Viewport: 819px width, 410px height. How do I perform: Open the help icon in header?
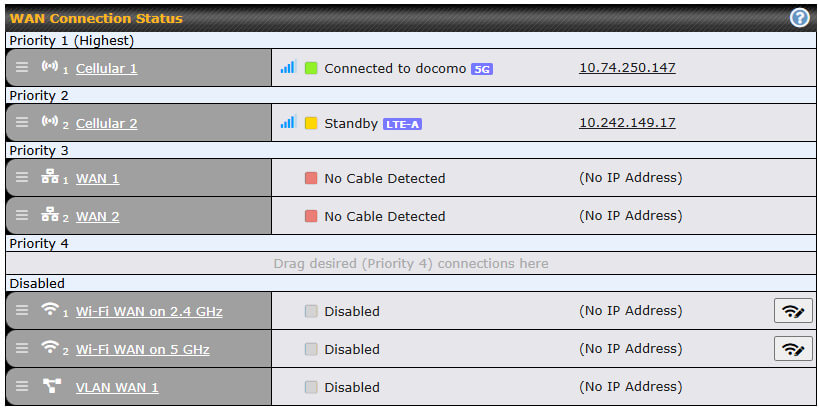pos(799,18)
